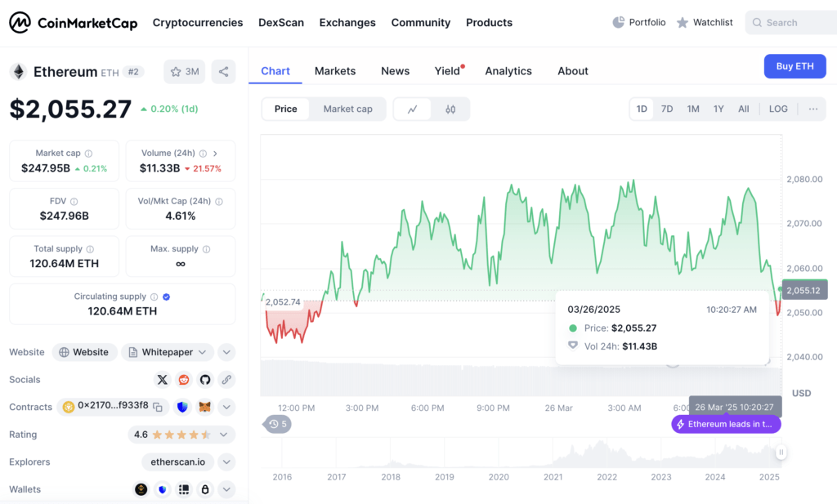Click the Vol/Mkt Cap info icon
837x504 pixels.
(219, 202)
